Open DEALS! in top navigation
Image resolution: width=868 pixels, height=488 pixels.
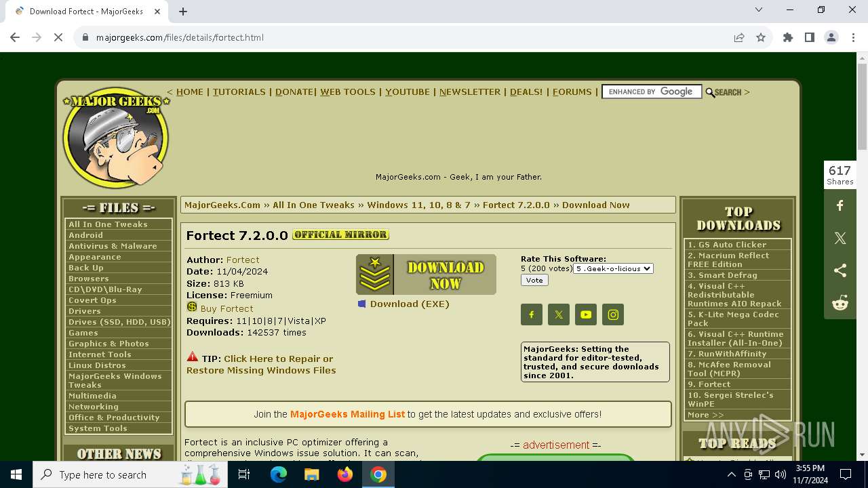point(526,91)
